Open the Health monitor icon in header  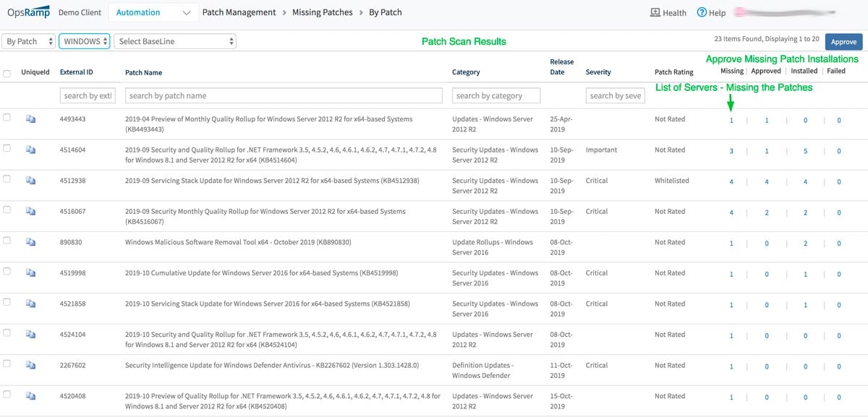click(655, 12)
